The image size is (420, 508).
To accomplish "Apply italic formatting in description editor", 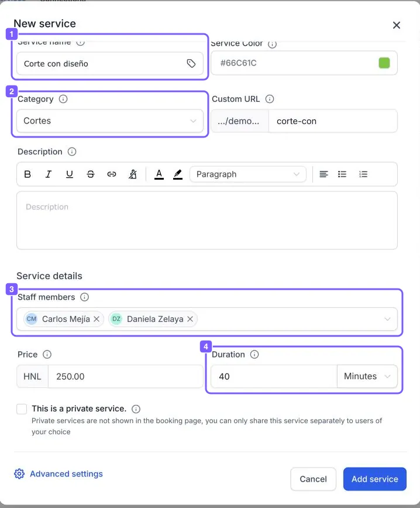I will [x=49, y=174].
